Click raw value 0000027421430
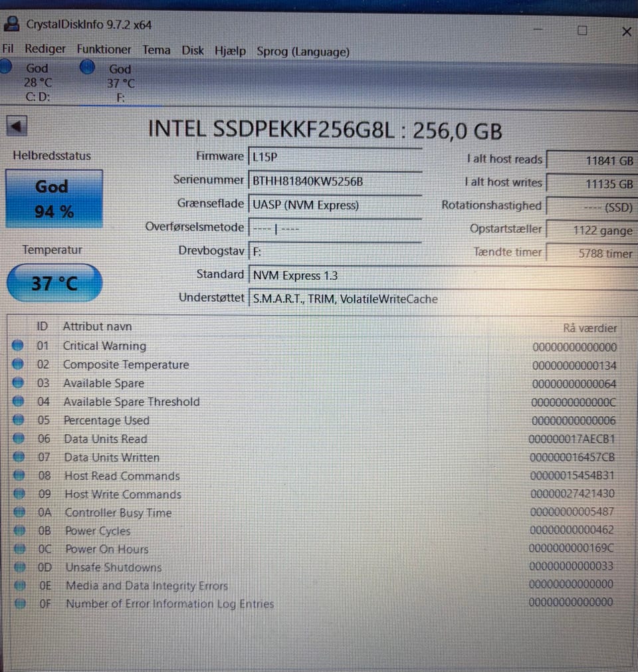638x672 pixels. tap(572, 494)
